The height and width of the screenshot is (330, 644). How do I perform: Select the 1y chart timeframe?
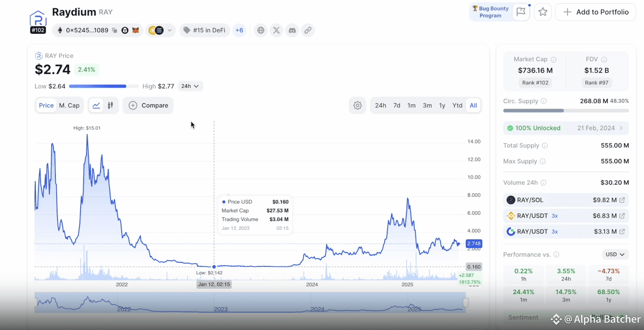442,105
